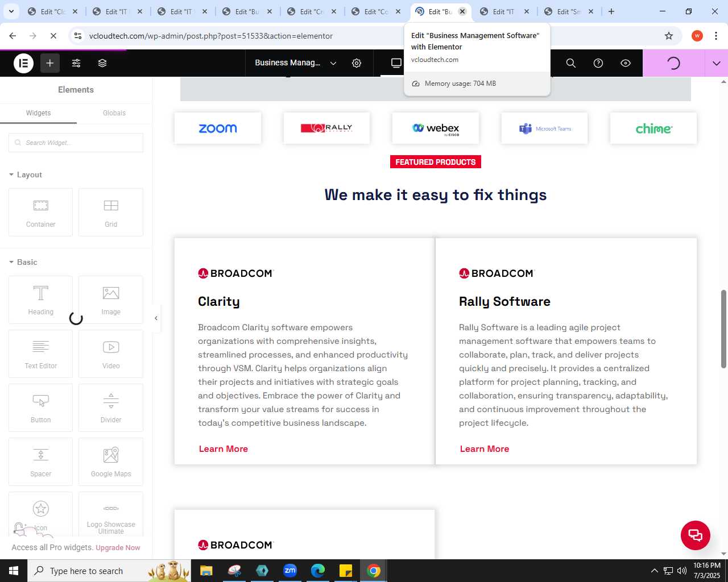Select the Divider widget
This screenshot has width=728, height=582.
[x=111, y=408]
